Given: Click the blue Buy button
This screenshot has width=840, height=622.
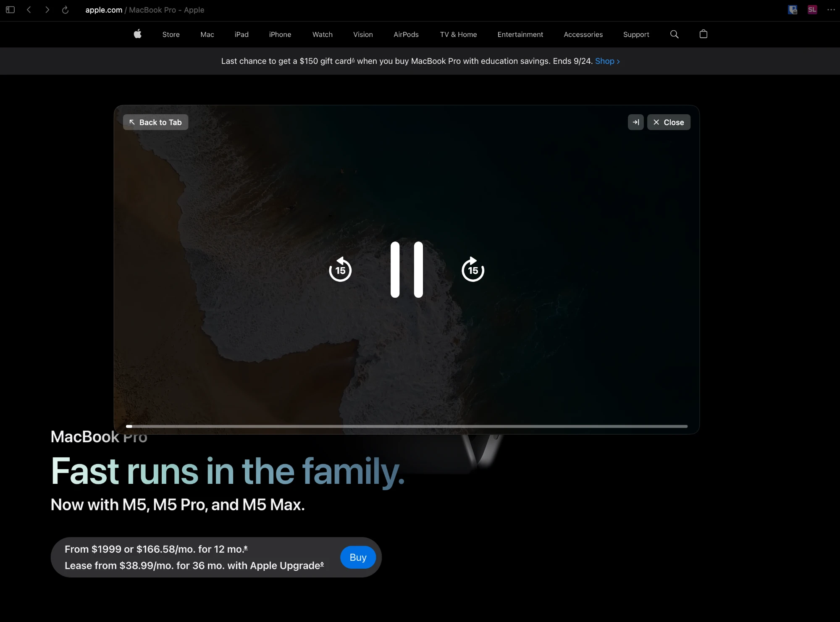Looking at the screenshot, I should (358, 557).
